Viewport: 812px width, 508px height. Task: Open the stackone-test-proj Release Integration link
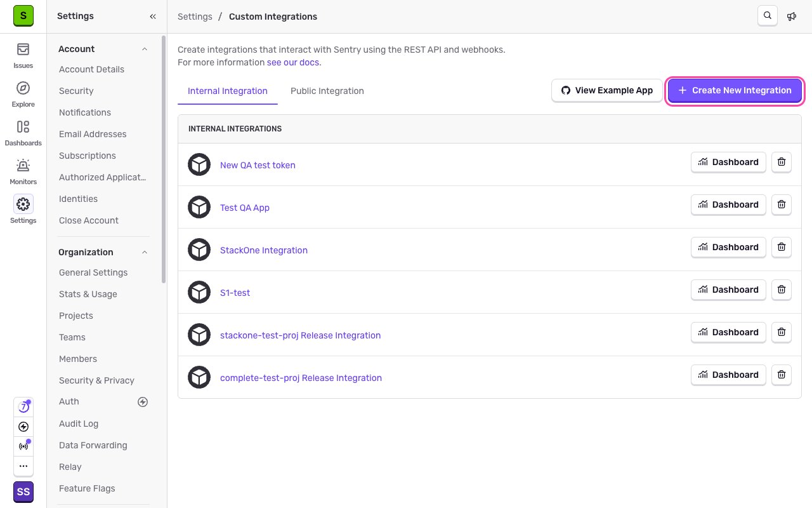[301, 335]
